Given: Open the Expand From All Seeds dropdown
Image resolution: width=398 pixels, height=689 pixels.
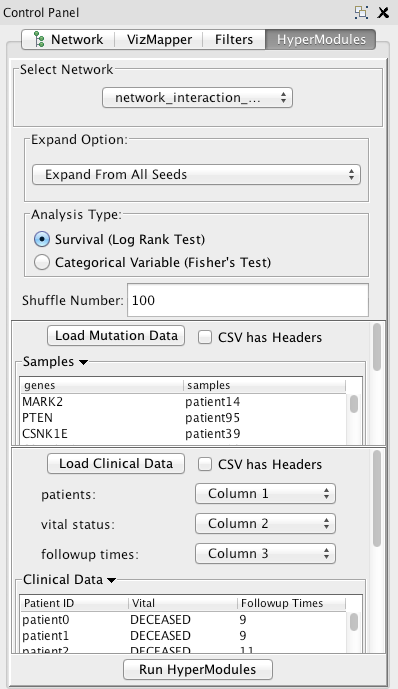Looking at the screenshot, I should [x=196, y=174].
